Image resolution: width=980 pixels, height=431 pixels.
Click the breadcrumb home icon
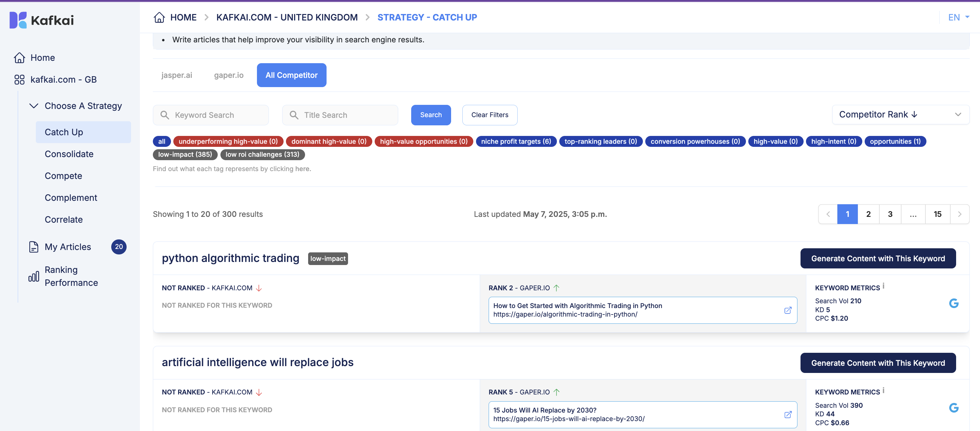(x=159, y=17)
